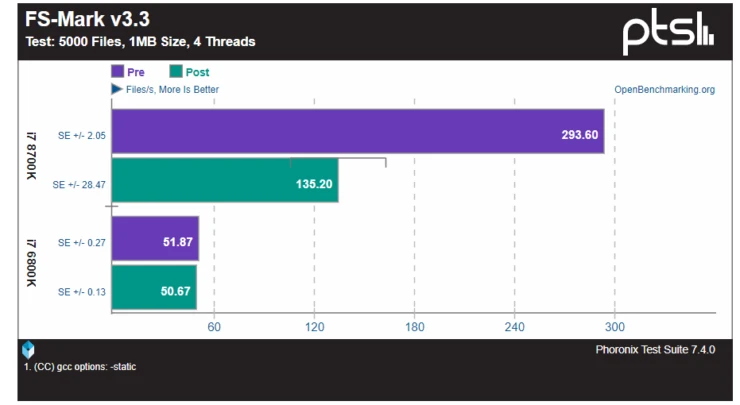The height and width of the screenshot is (405, 740).
Task: Click the gcc options -static footnote
Action: point(79,367)
